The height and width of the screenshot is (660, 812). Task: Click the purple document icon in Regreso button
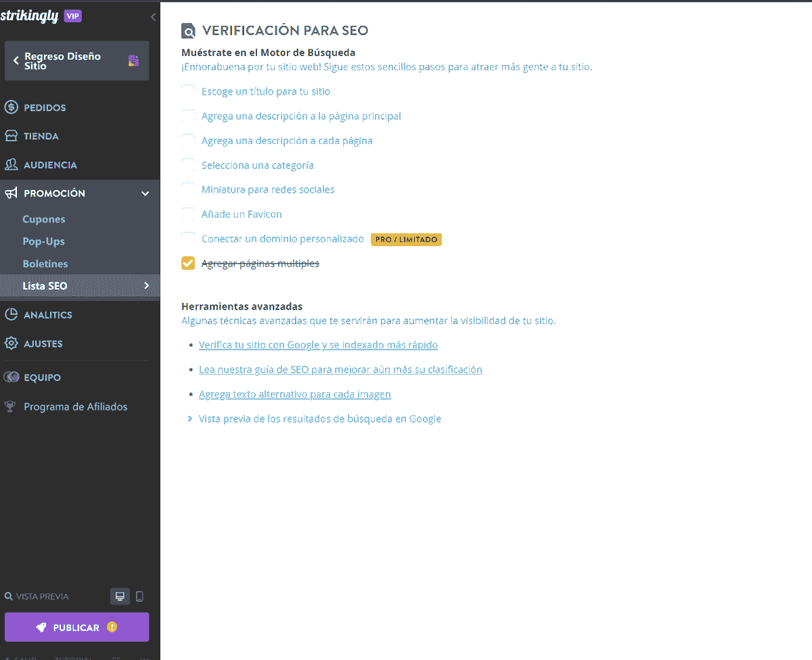[133, 61]
